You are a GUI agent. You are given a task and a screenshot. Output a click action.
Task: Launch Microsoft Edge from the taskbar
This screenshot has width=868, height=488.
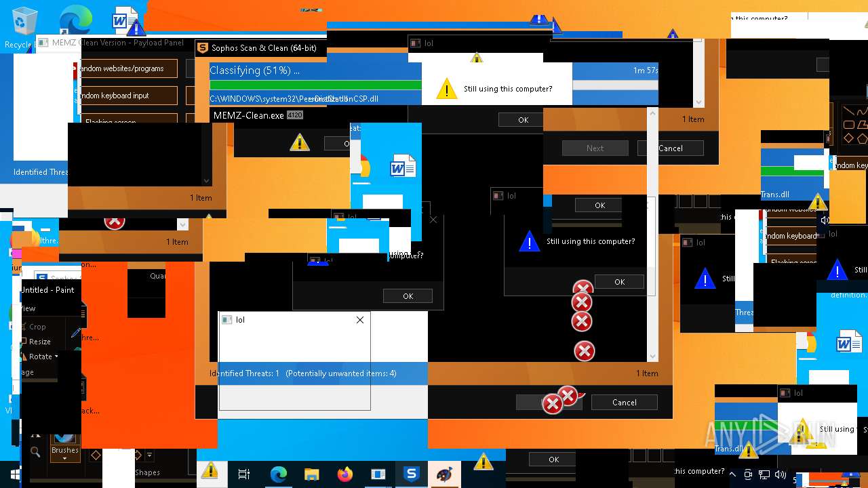pos(279,474)
